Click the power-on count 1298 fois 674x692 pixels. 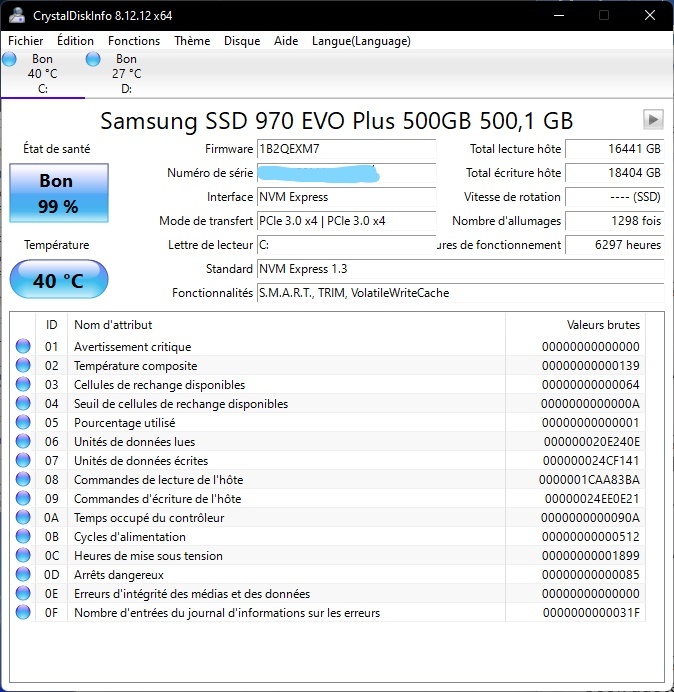pos(614,221)
